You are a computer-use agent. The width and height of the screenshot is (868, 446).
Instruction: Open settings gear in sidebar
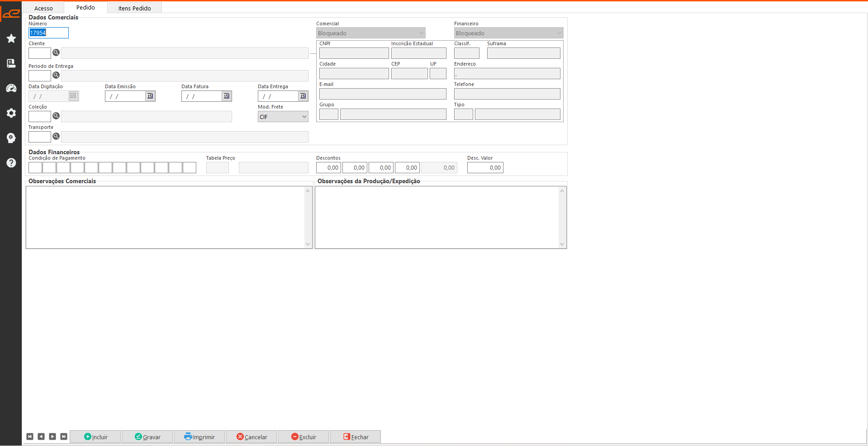pos(11,113)
